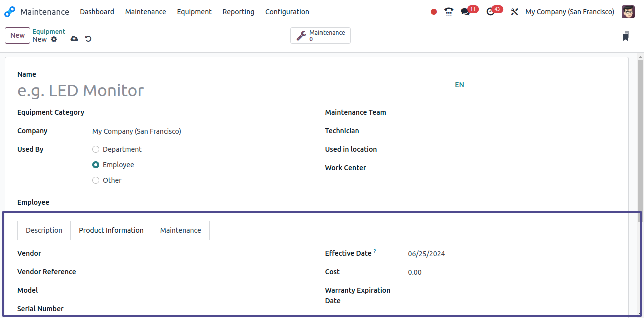Click the EN translation button
Viewport: 644px width, 318px height.
[459, 85]
